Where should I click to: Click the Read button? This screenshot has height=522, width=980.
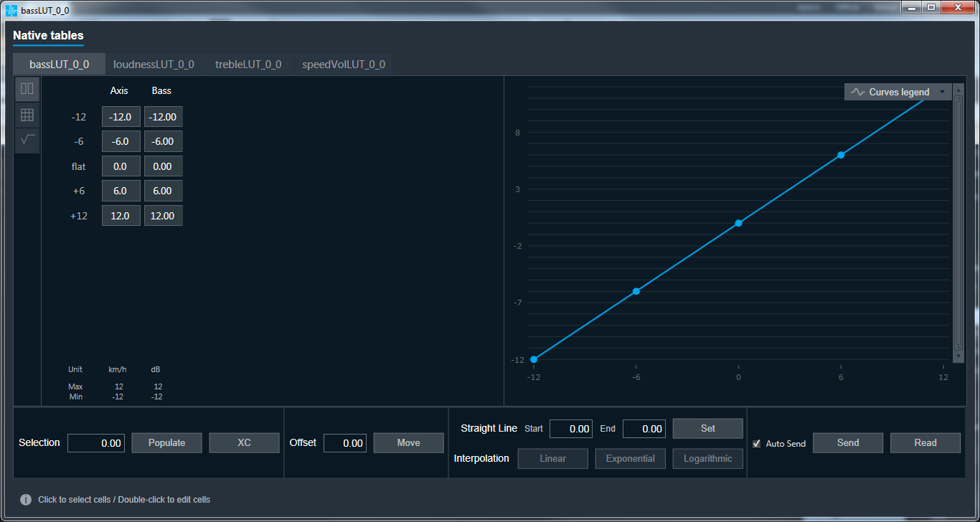(x=925, y=443)
